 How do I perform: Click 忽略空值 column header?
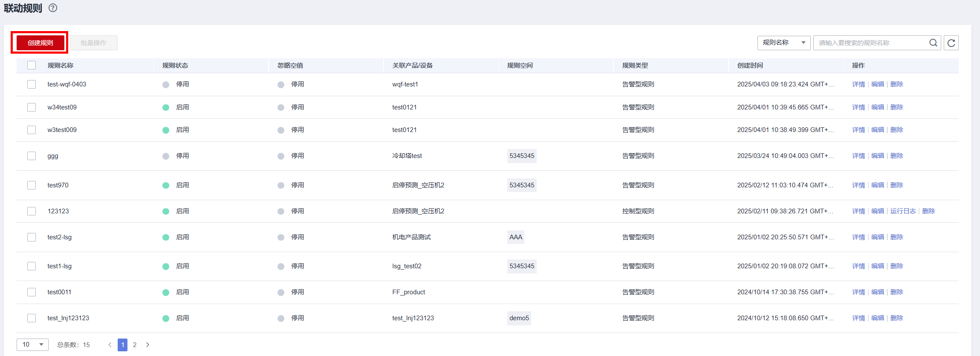tap(290, 65)
